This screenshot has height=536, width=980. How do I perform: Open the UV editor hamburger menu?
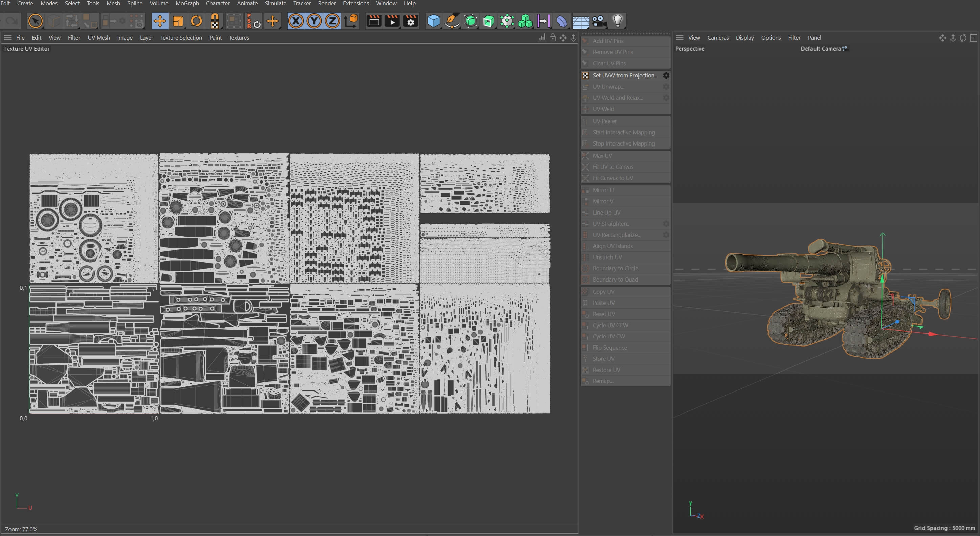(7, 38)
